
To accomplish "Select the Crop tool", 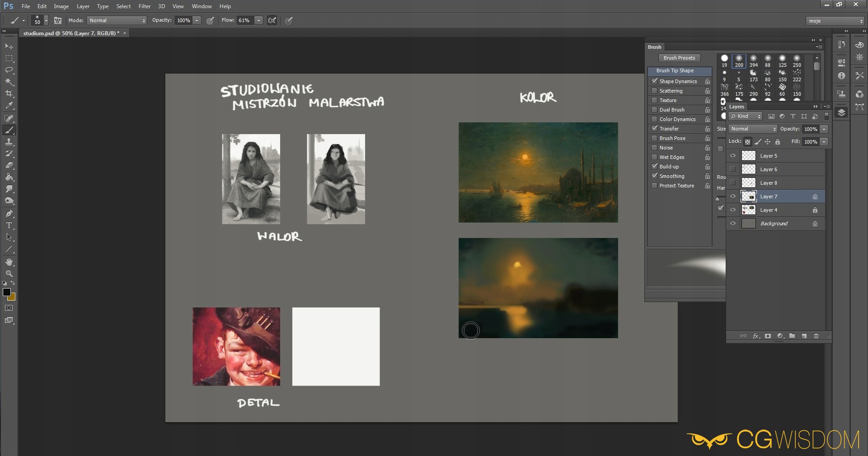I will click(9, 93).
